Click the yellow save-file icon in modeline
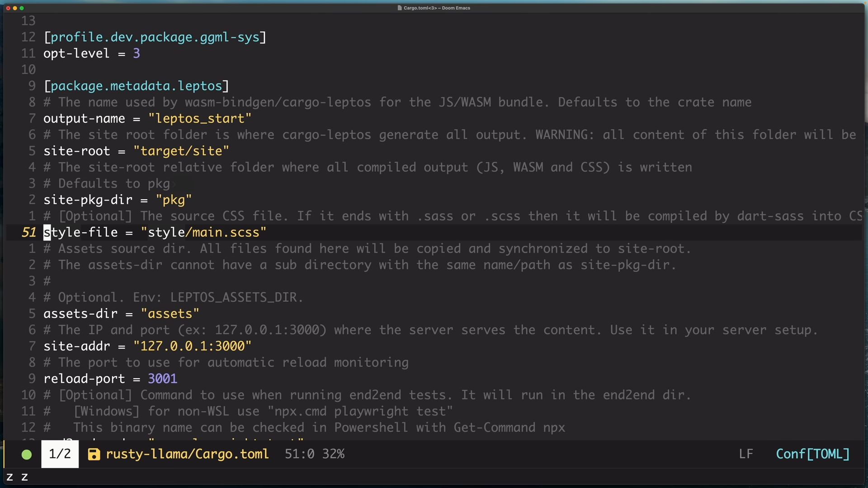Viewport: 868px width, 488px height. point(94,455)
